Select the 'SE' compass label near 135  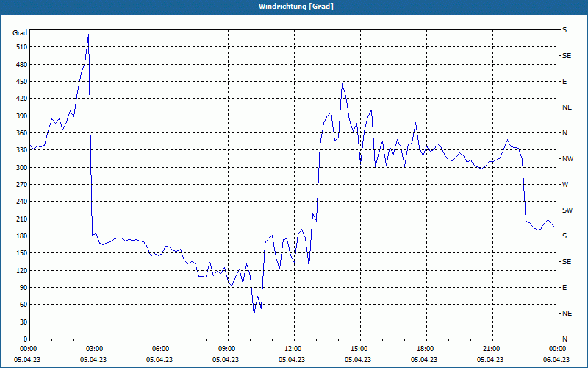click(567, 262)
